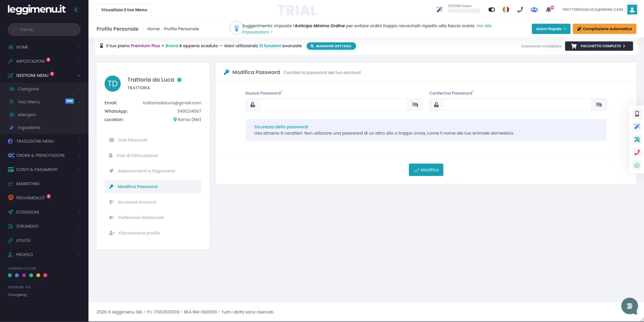644x322 pixels.
Task: Show Conferma Password with eye icon
Action: pos(599,105)
